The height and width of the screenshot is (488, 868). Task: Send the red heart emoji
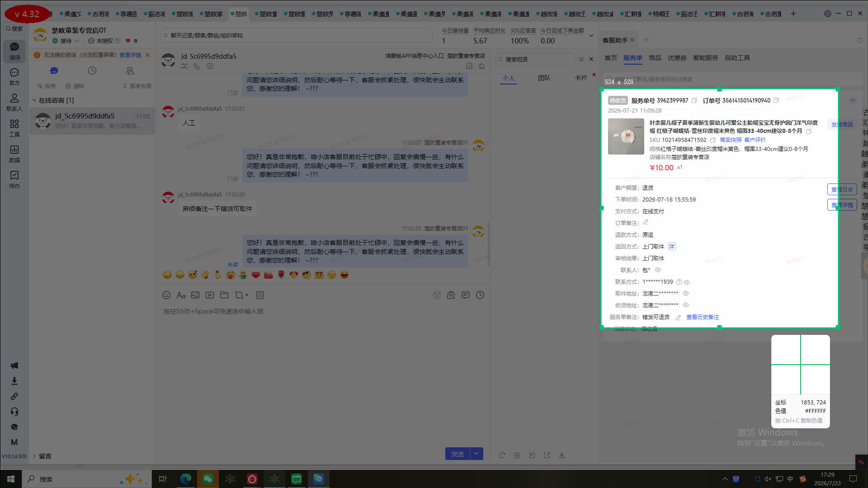[256, 275]
